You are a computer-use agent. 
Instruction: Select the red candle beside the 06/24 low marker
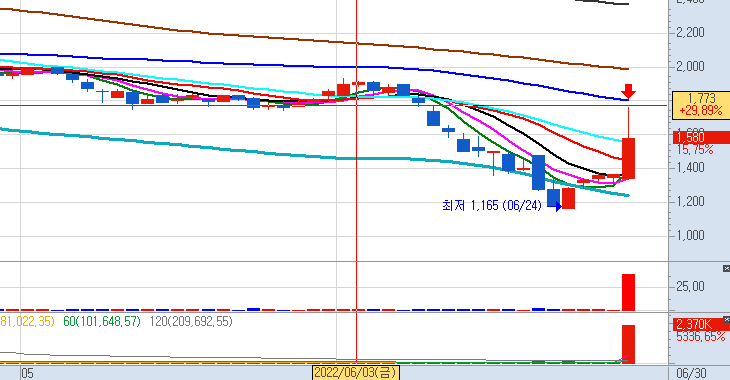(568, 198)
